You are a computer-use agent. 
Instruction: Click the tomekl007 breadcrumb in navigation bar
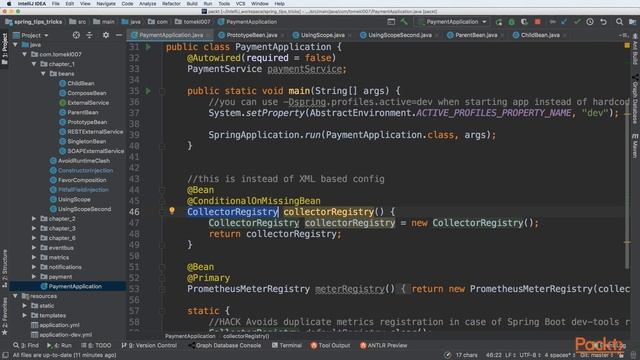pos(193,22)
